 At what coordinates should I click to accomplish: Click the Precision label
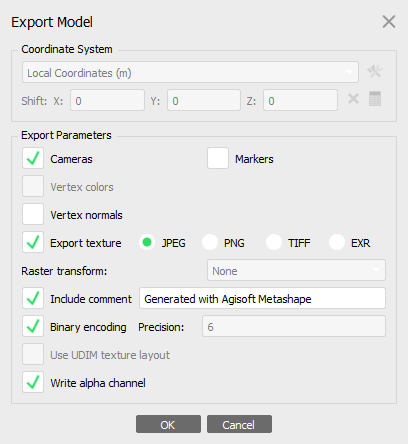tap(161, 327)
